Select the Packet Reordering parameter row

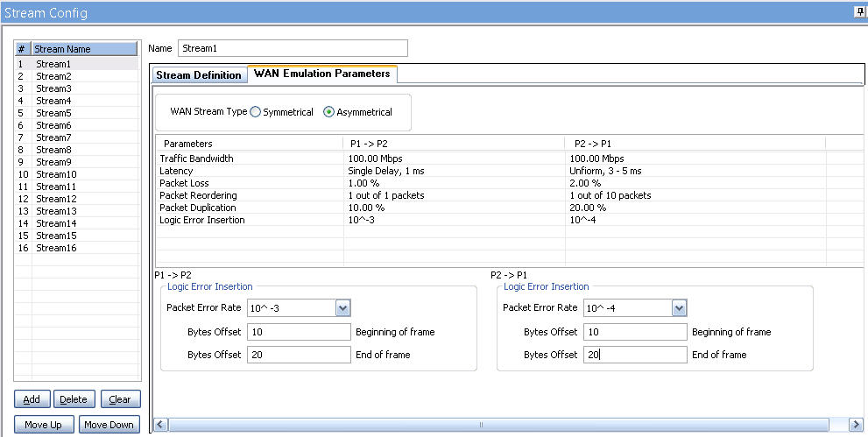509,195
